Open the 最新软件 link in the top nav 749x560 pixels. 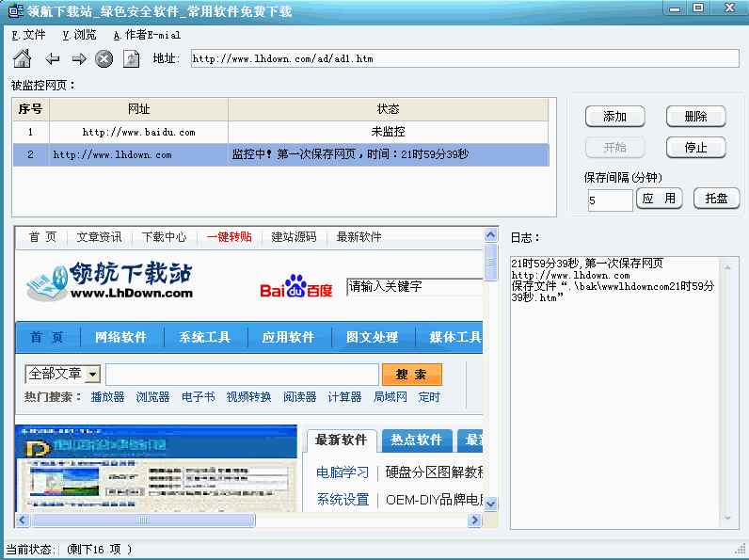[359, 237]
